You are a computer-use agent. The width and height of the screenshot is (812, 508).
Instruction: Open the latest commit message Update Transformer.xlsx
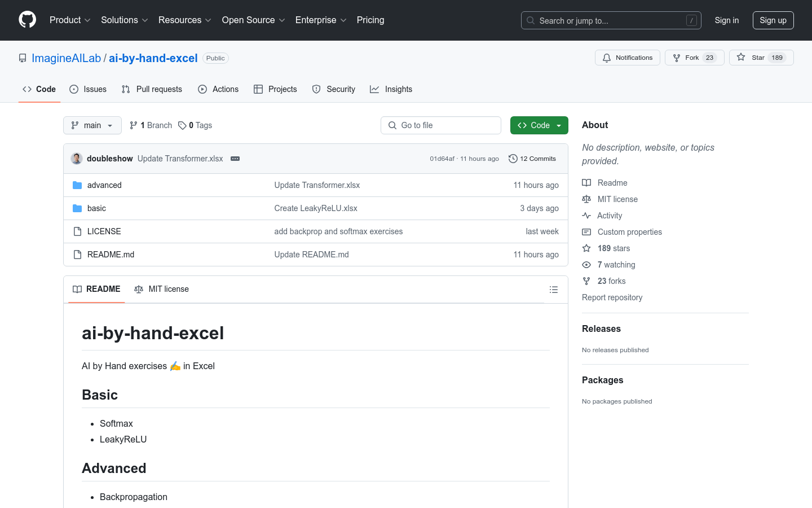tap(180, 159)
